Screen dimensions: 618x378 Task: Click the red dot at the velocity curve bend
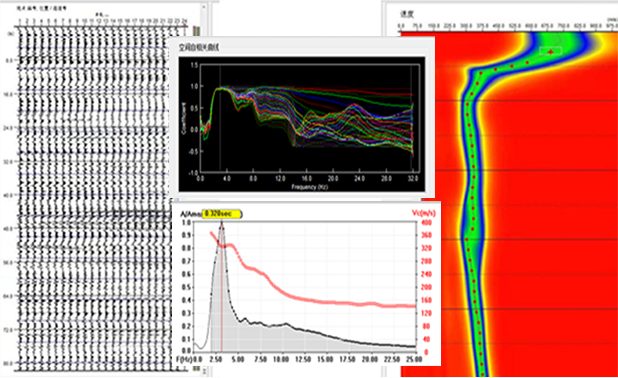481,73
